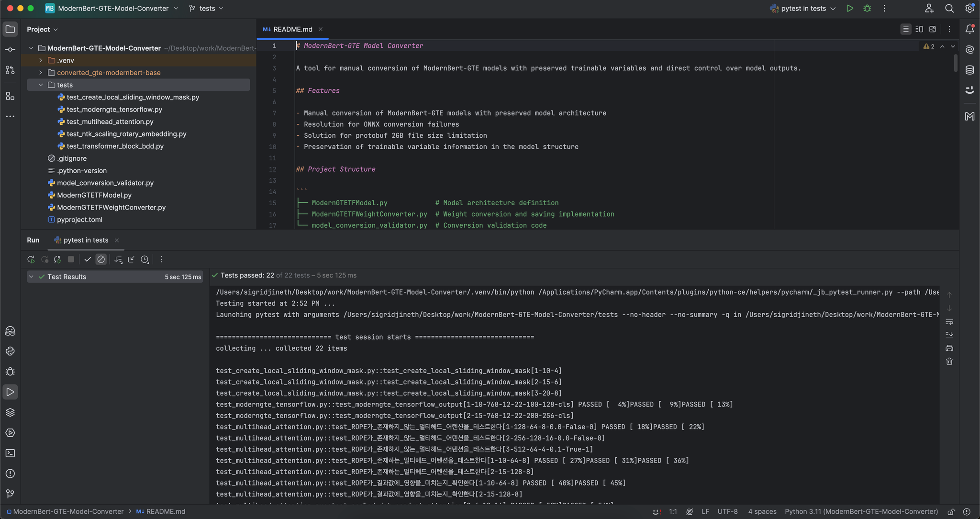This screenshot has height=519, width=980.
Task: Click line 1 heading text in editor
Action: click(x=359, y=46)
